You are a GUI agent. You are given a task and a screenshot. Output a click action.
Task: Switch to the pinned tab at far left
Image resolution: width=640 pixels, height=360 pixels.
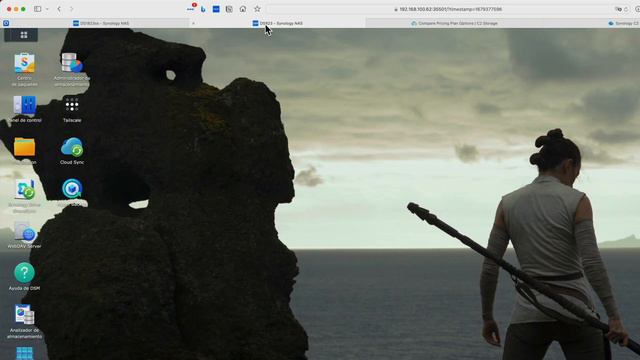(6, 23)
